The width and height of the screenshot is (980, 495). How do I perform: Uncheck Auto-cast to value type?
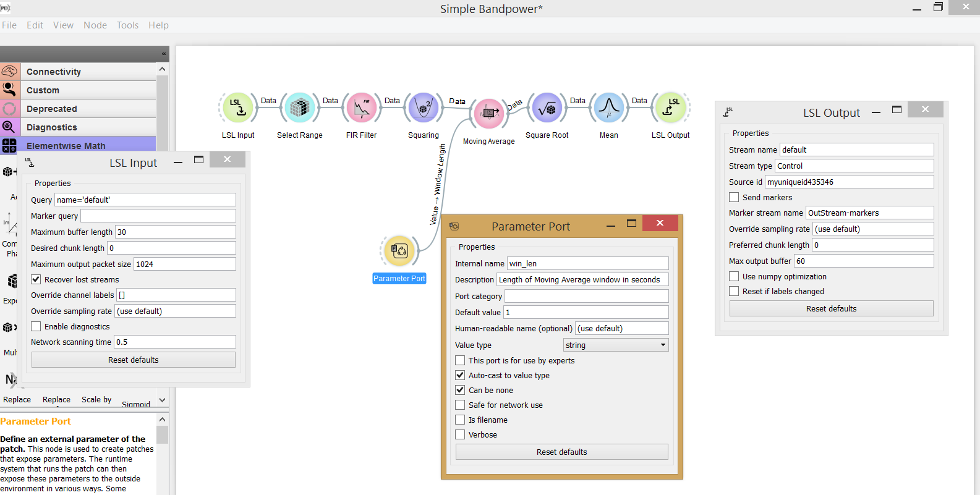click(460, 375)
